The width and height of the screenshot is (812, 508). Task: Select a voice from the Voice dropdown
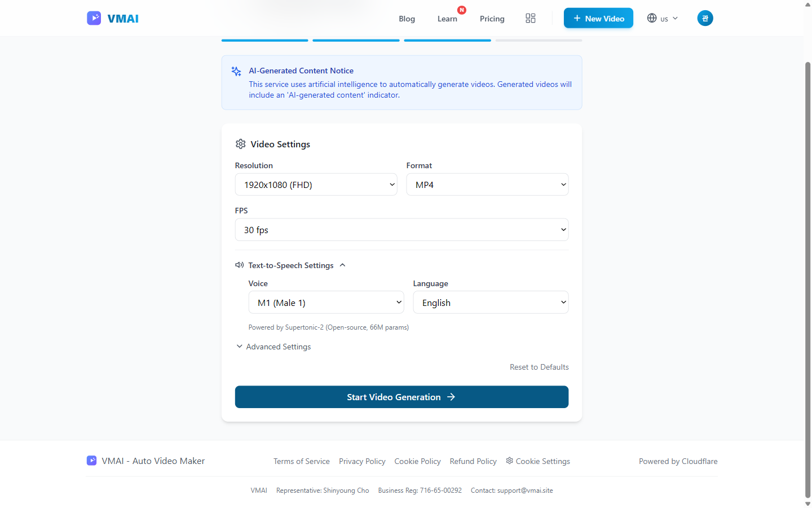tap(326, 303)
